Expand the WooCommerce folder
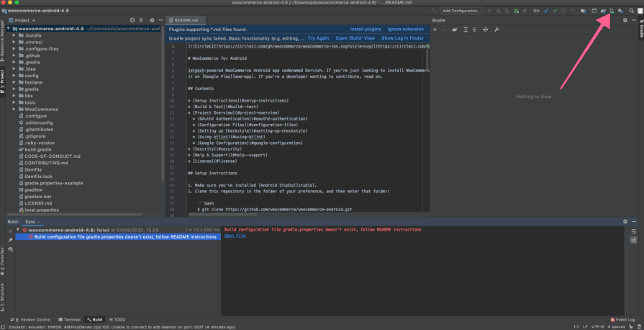The height and width of the screenshot is (330, 644). pyautogui.click(x=14, y=109)
